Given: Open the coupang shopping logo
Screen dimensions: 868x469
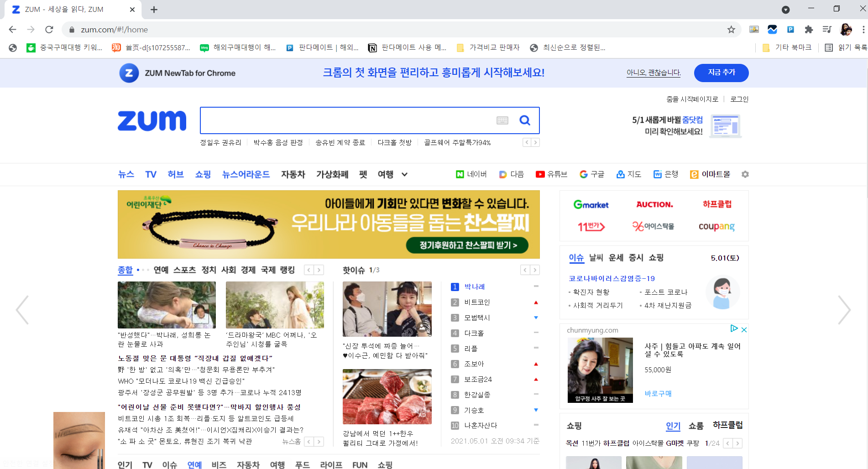Looking at the screenshot, I should [716, 226].
